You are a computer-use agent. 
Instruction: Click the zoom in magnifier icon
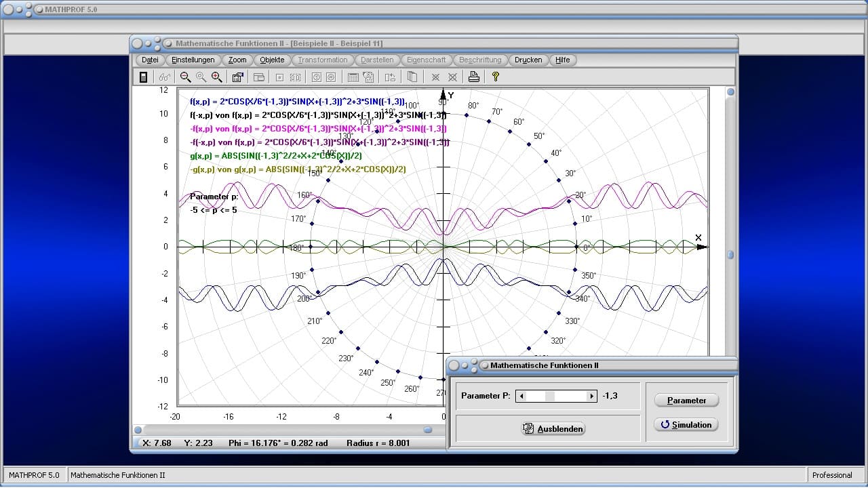216,77
